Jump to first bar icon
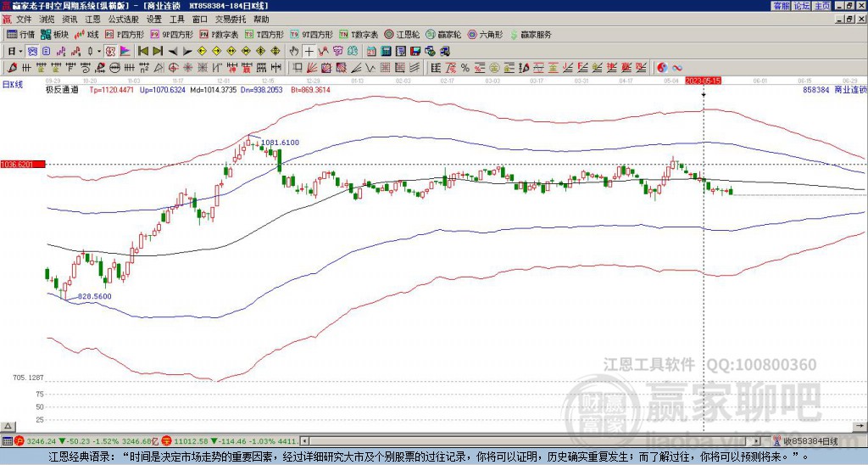 [142, 51]
